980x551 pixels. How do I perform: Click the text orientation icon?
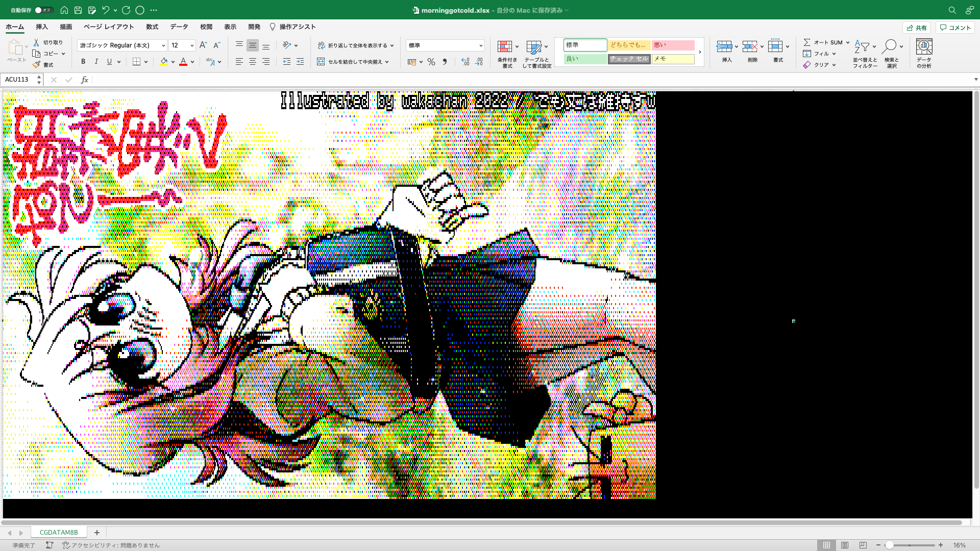tap(287, 45)
